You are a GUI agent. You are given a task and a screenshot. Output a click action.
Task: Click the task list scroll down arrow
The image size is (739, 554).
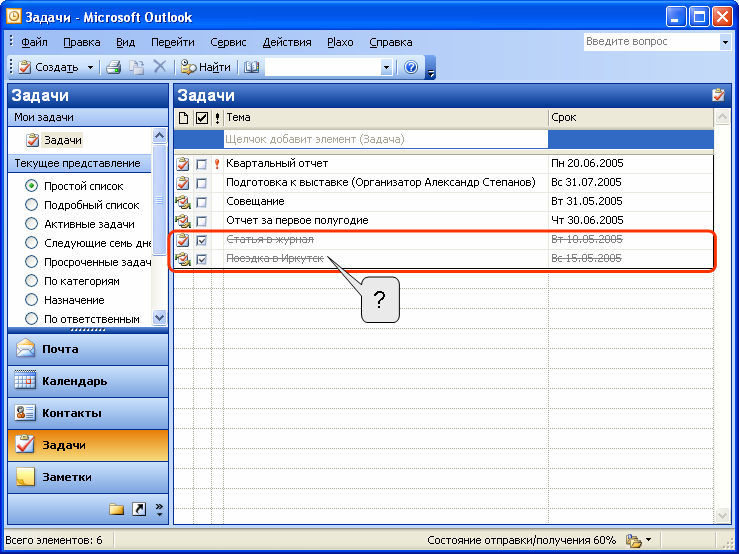(722, 515)
